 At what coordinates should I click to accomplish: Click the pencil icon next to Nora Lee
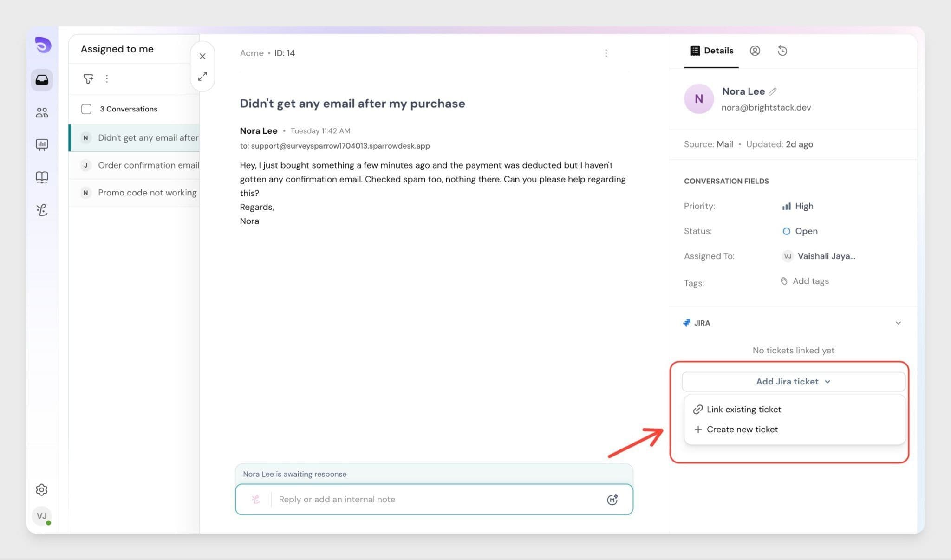[x=773, y=91]
